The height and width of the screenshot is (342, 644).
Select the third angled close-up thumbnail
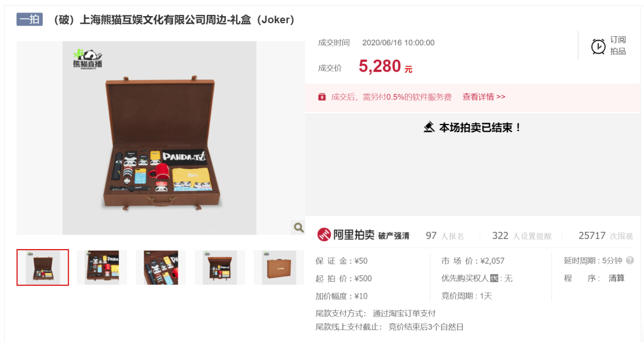(160, 268)
